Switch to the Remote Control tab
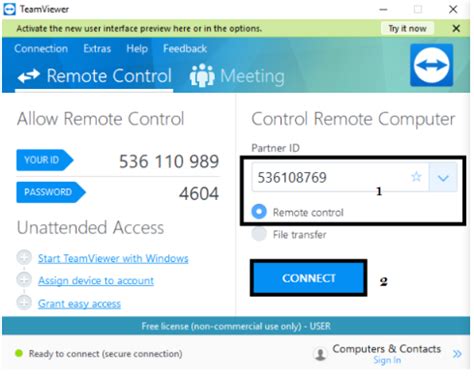This screenshot has height=377, width=474. [x=95, y=76]
